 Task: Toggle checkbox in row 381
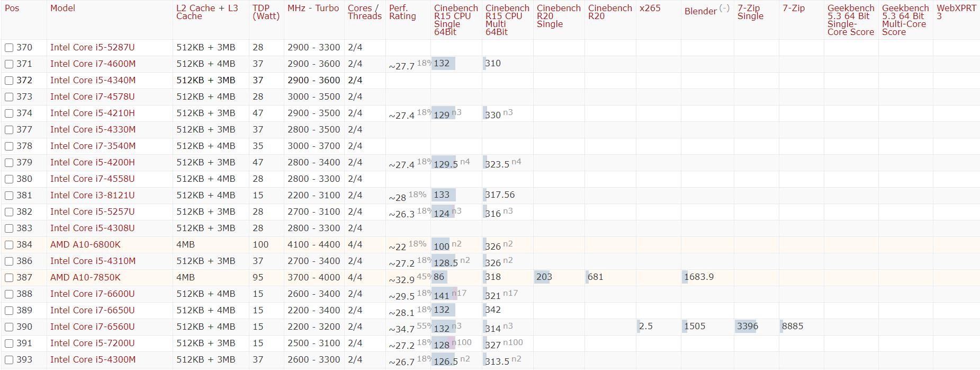[x=9, y=196]
